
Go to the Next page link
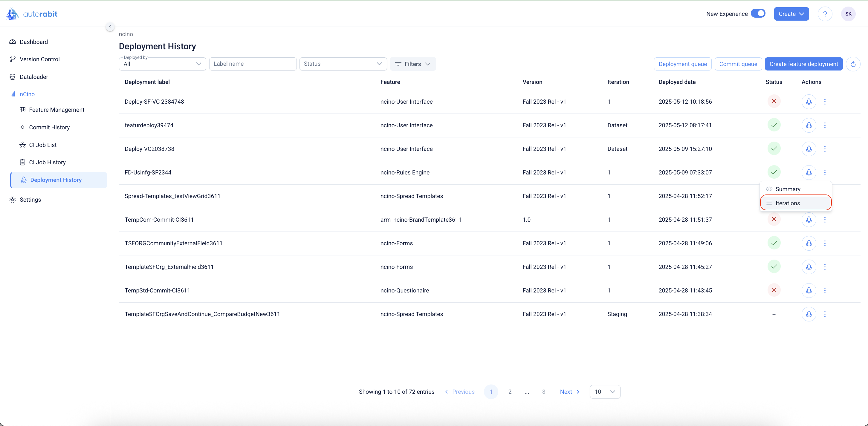pyautogui.click(x=569, y=392)
